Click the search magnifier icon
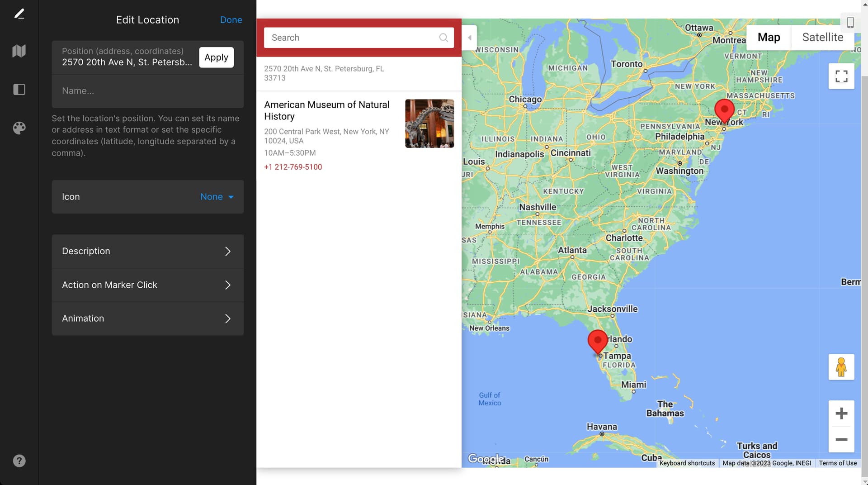The image size is (868, 485). click(x=443, y=38)
